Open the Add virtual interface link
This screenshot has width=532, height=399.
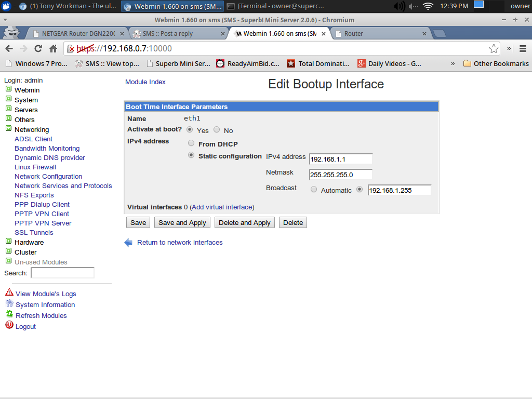pos(222,207)
